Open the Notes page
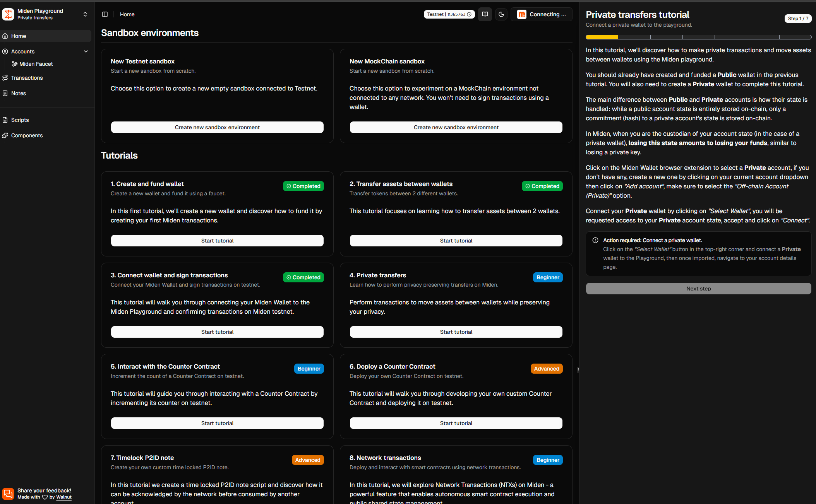Image resolution: width=816 pixels, height=504 pixels. tap(18, 93)
